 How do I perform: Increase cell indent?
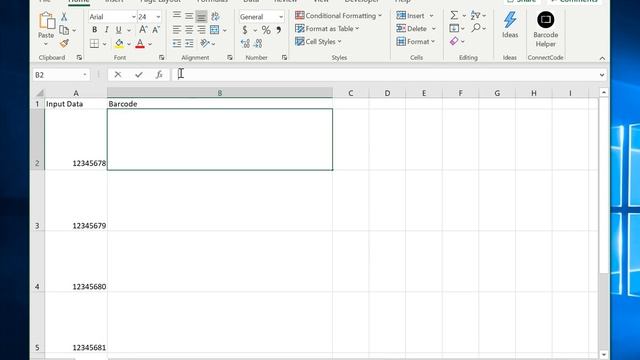point(189,43)
